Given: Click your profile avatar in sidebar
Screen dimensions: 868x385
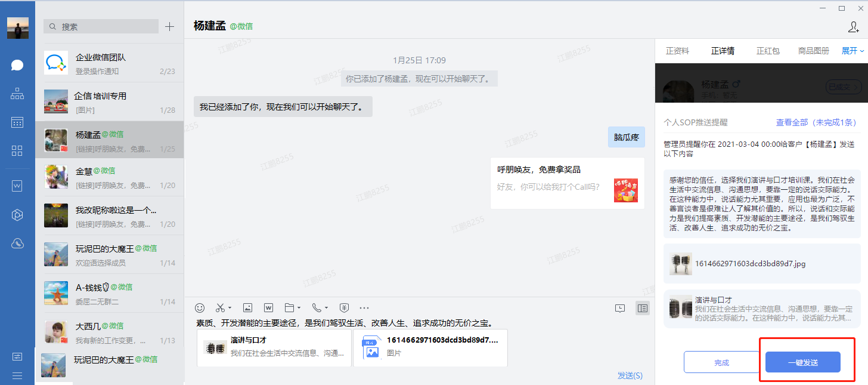Looking at the screenshot, I should point(18,28).
